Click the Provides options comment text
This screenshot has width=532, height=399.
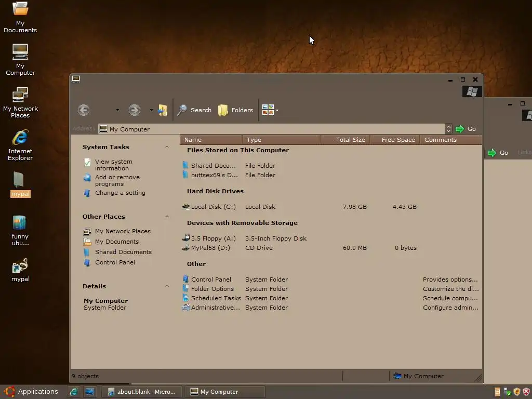pyautogui.click(x=450, y=280)
